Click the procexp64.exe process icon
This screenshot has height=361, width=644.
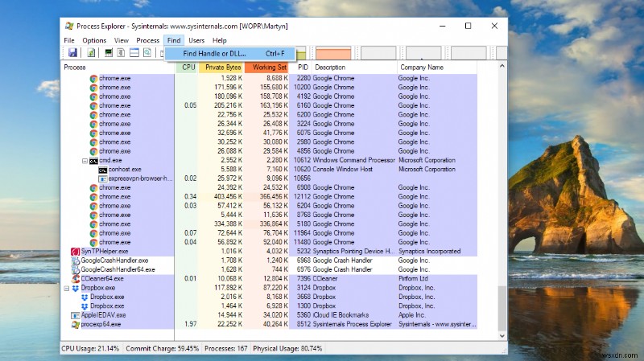click(76, 324)
